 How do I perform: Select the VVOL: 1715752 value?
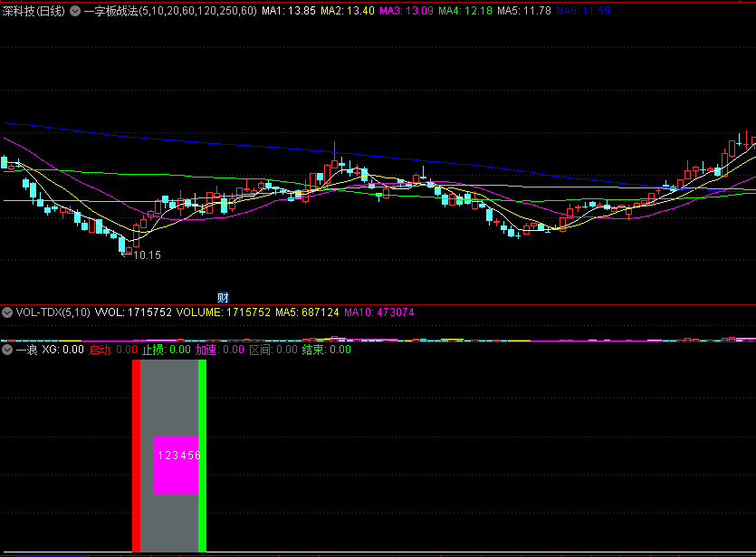click(133, 312)
